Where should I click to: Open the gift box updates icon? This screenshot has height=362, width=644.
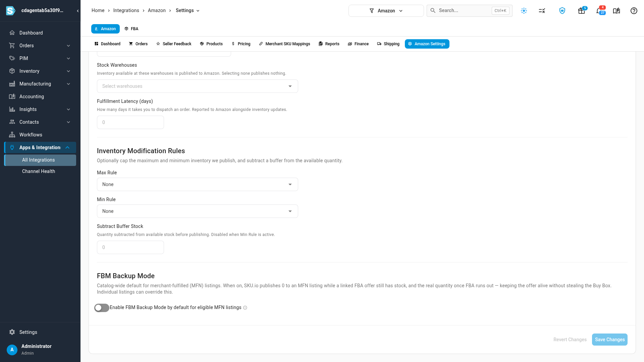point(581,11)
